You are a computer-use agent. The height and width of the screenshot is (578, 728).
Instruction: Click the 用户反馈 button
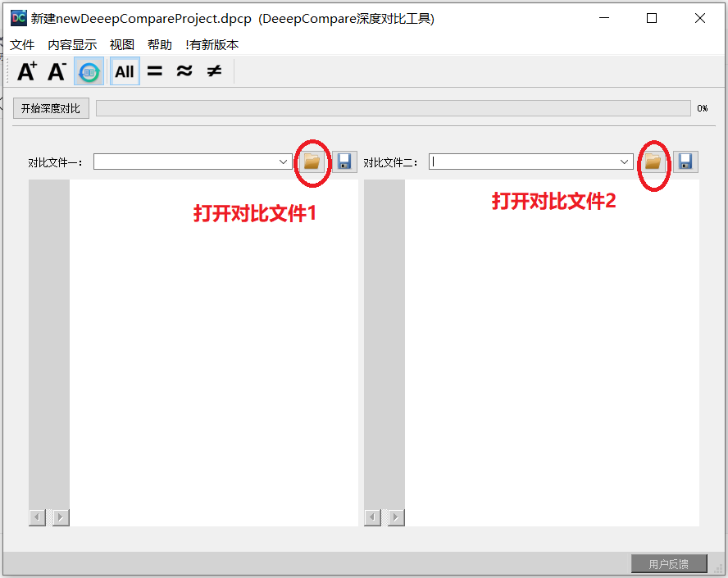[668, 563]
